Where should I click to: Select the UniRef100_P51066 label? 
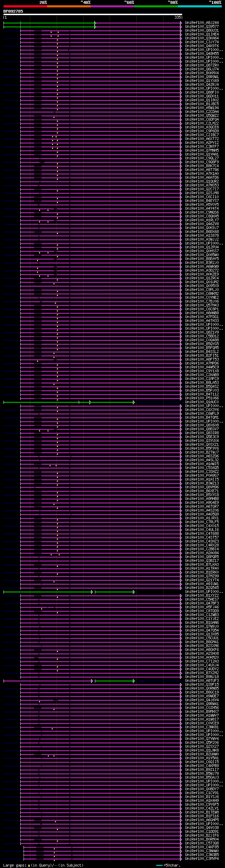[202, 398]
